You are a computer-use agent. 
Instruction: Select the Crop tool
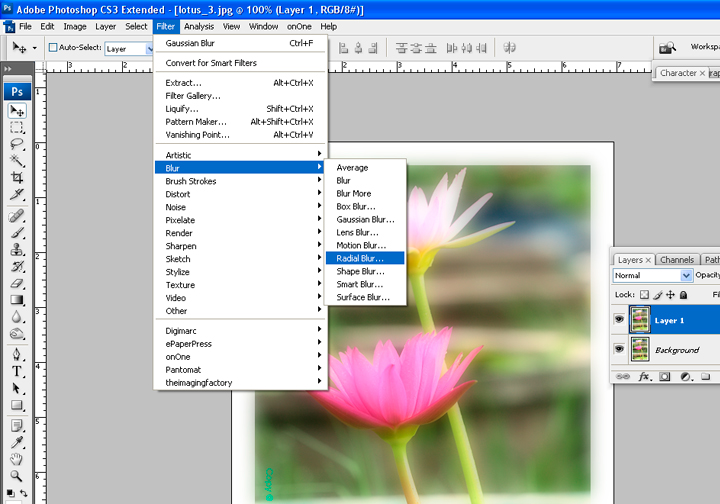18,177
